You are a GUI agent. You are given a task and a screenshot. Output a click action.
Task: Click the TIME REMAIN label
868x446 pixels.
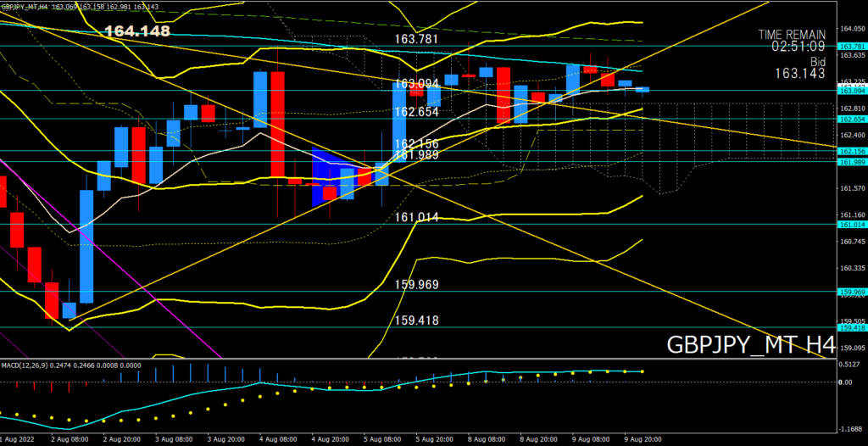pos(792,35)
